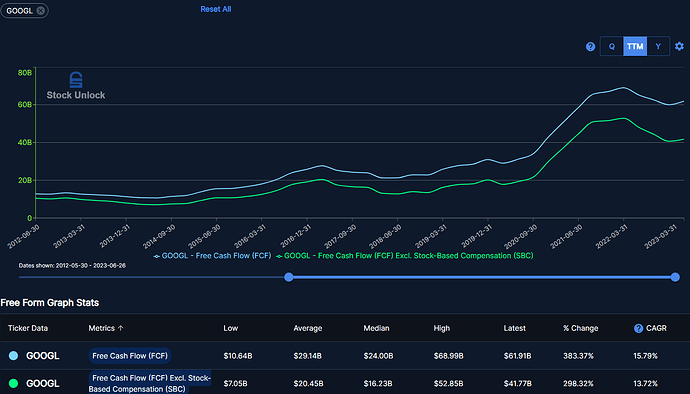The width and height of the screenshot is (690, 394).
Task: Click the $24.00B Median value
Action: tap(378, 356)
